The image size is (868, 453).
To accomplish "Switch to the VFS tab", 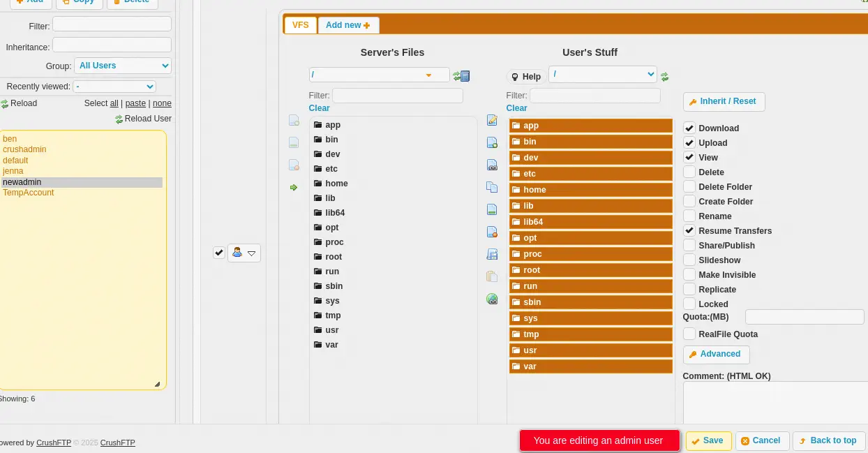I will (300, 25).
